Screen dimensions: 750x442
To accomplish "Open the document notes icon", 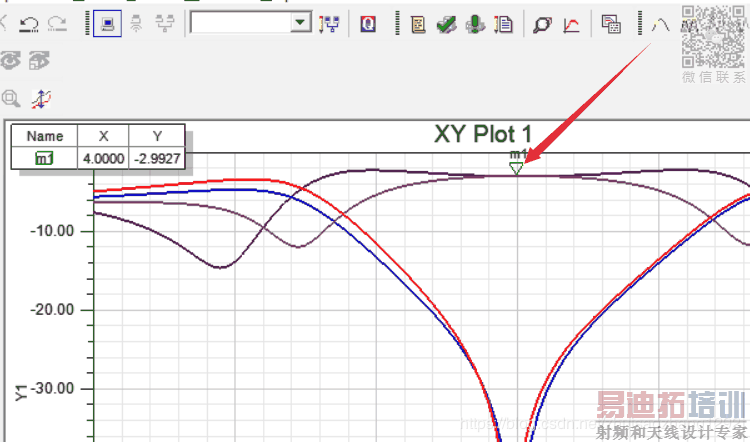I will coord(503,24).
